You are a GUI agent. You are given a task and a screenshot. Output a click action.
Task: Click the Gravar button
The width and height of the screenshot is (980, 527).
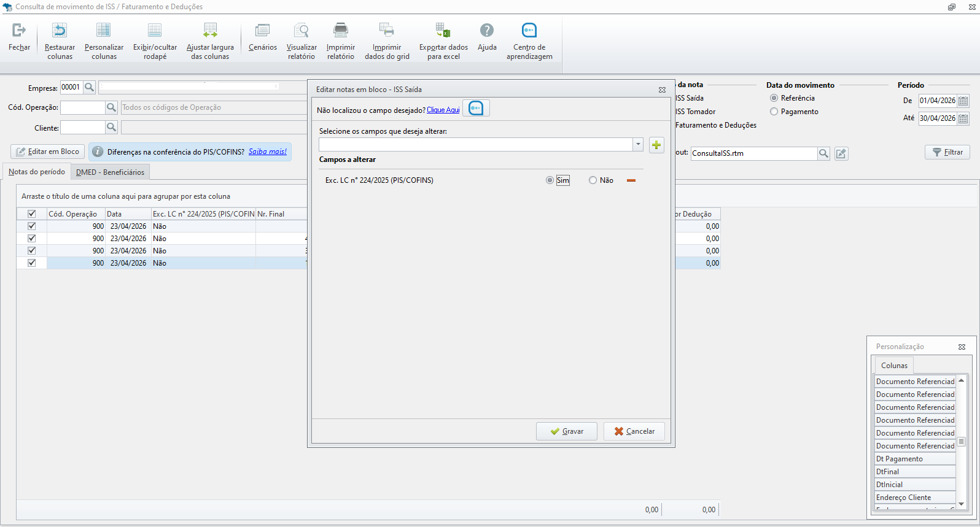[x=567, y=431]
